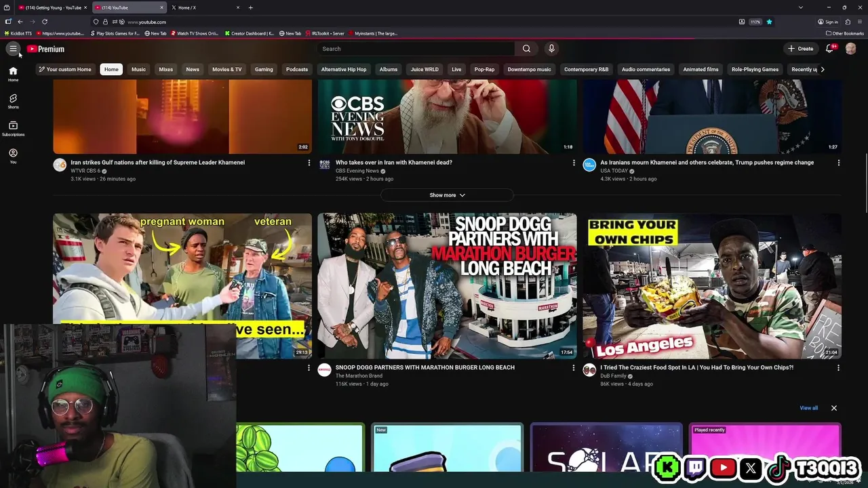Open Played recently game card
Viewport: 868px width, 488px height.
(x=765, y=448)
